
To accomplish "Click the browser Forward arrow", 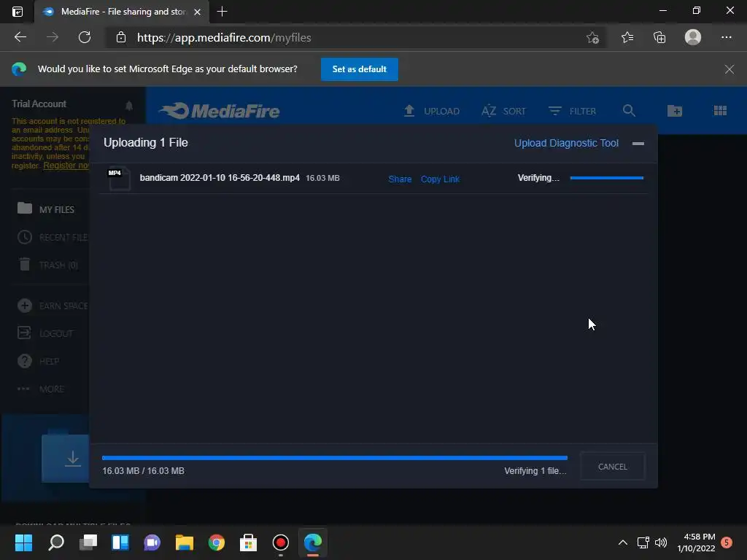I will (x=53, y=37).
